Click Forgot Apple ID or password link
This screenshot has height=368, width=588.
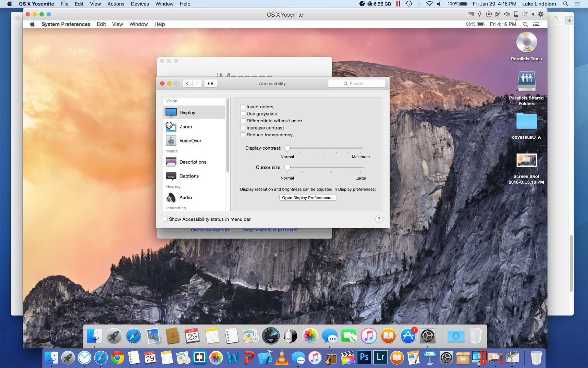(x=270, y=230)
